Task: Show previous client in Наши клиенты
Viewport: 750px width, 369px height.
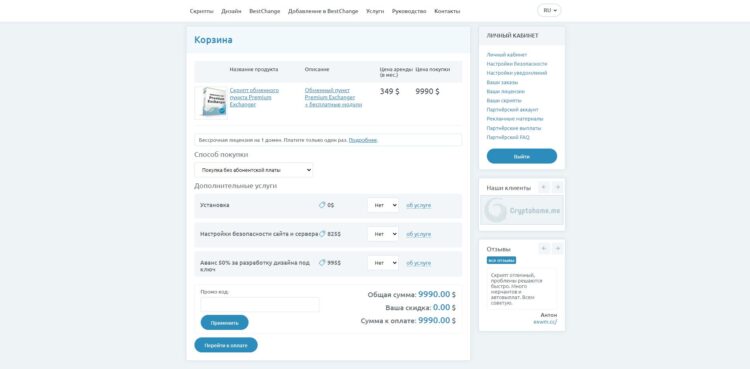Action: 543,187
